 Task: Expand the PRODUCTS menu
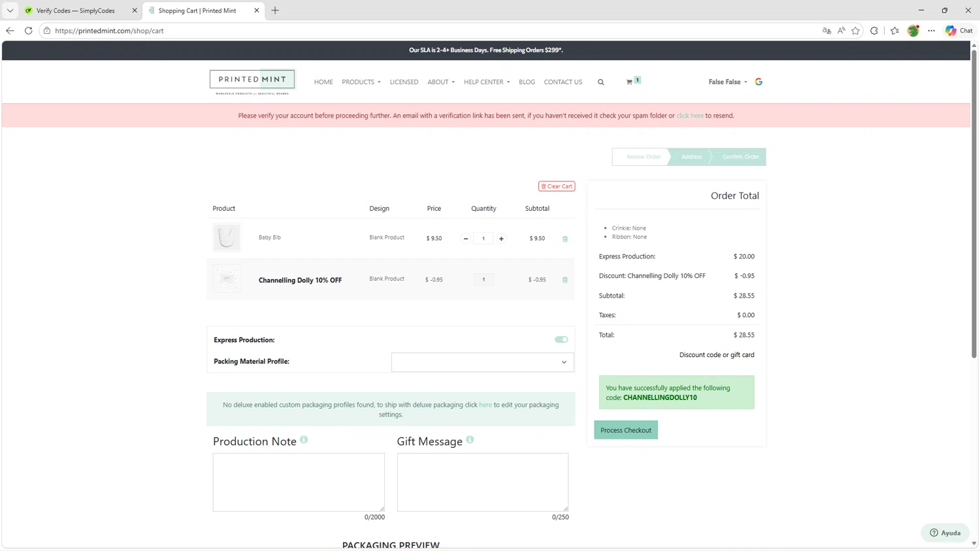(x=361, y=82)
